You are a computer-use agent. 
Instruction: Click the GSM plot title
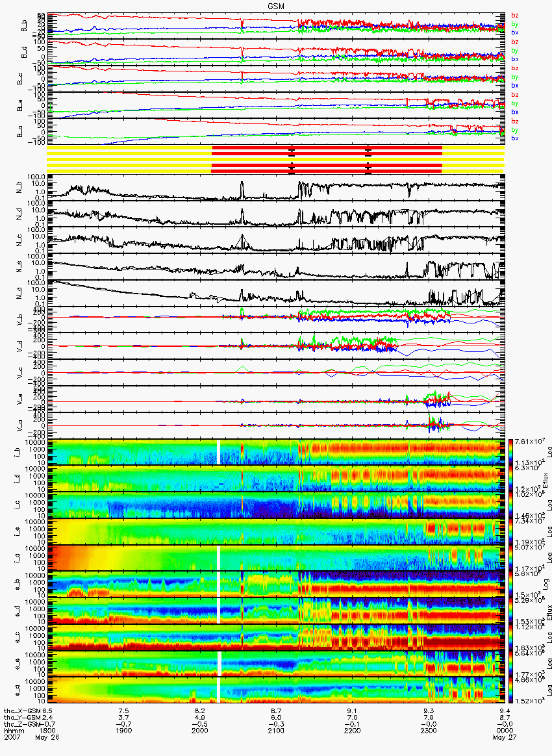(276, 6)
